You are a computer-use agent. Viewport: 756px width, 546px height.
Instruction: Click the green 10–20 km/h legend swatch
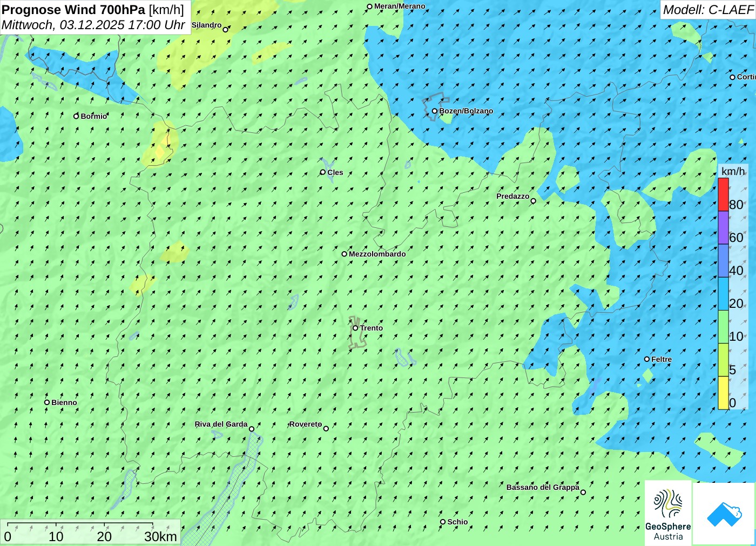pyautogui.click(x=724, y=327)
